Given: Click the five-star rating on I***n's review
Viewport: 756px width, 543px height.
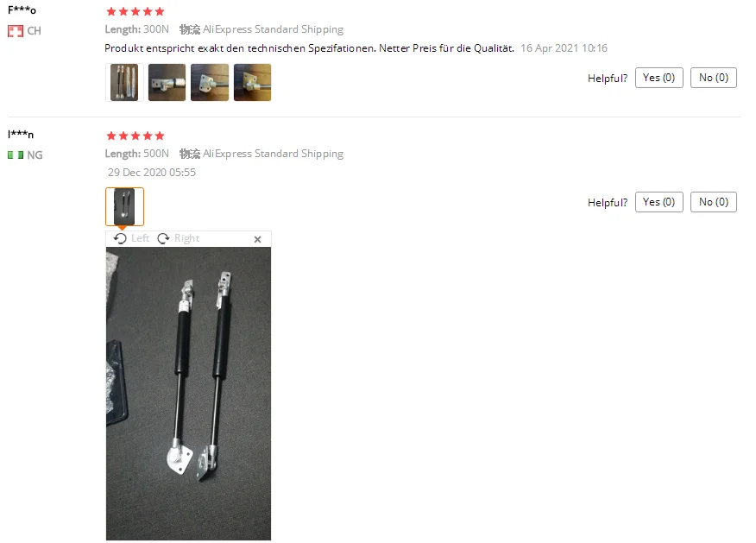Looking at the screenshot, I should coord(135,136).
